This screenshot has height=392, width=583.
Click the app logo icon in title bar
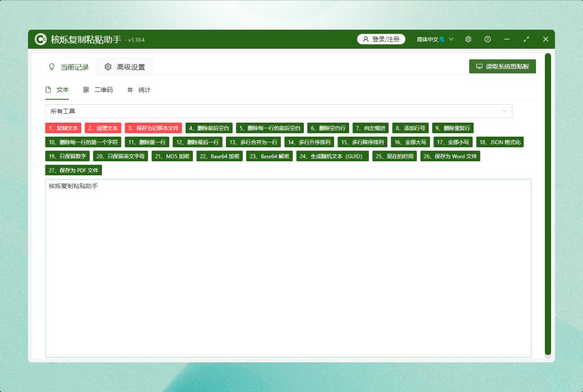coord(40,39)
